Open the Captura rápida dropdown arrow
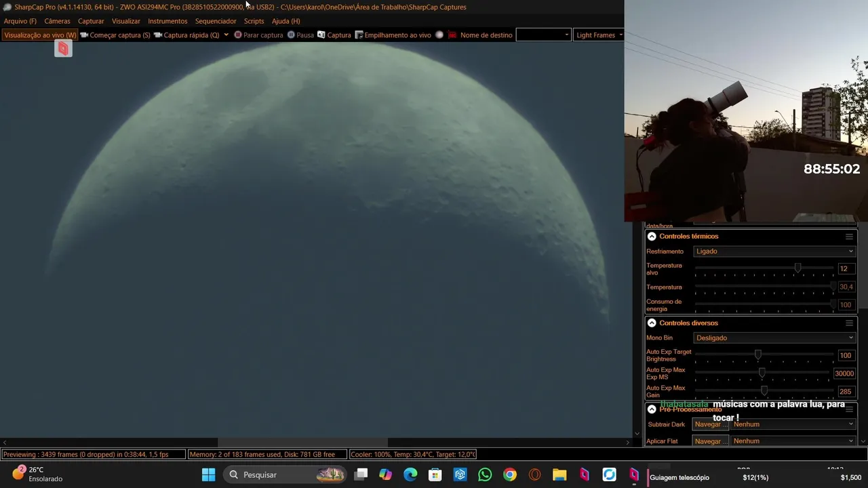 coord(226,35)
